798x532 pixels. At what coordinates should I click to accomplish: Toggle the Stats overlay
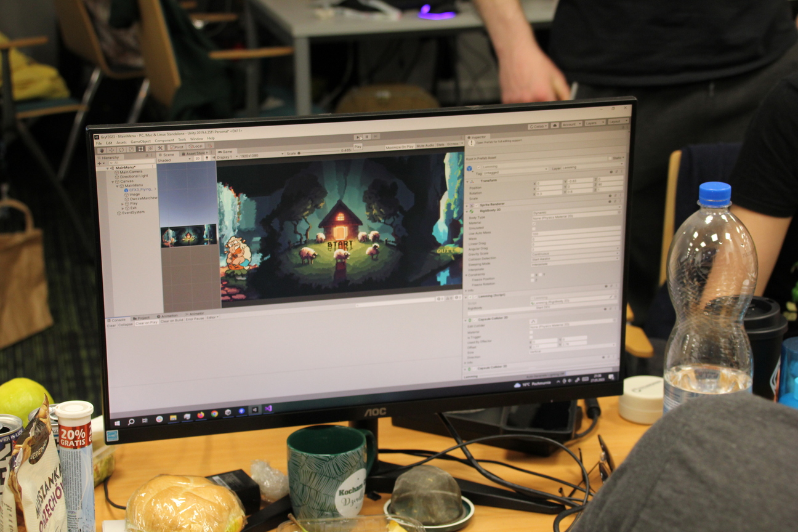pyautogui.click(x=440, y=145)
